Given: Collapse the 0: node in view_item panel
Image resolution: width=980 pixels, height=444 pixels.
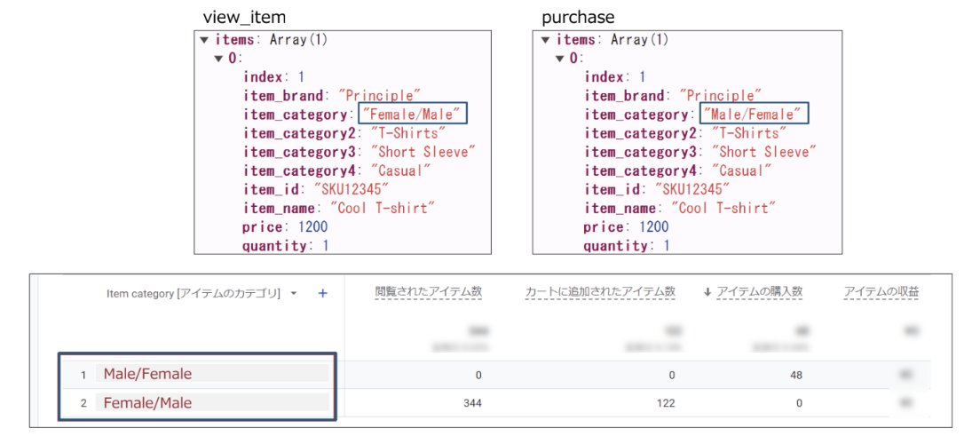Looking at the screenshot, I should pos(219,59).
